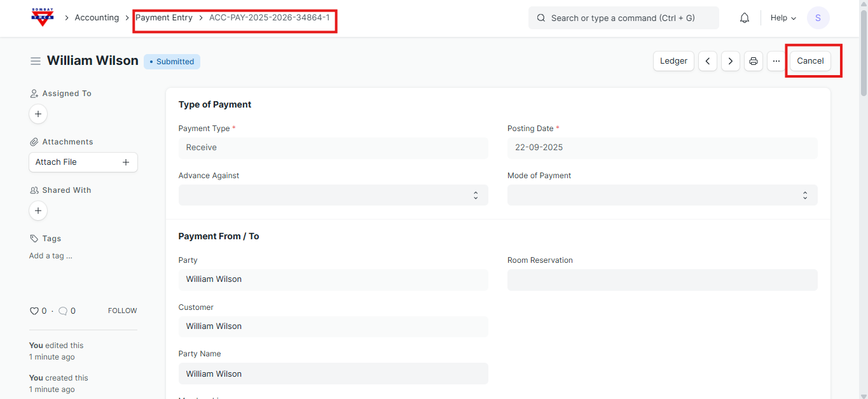Open the Ledger view button
This screenshot has height=399, width=868.
point(673,61)
